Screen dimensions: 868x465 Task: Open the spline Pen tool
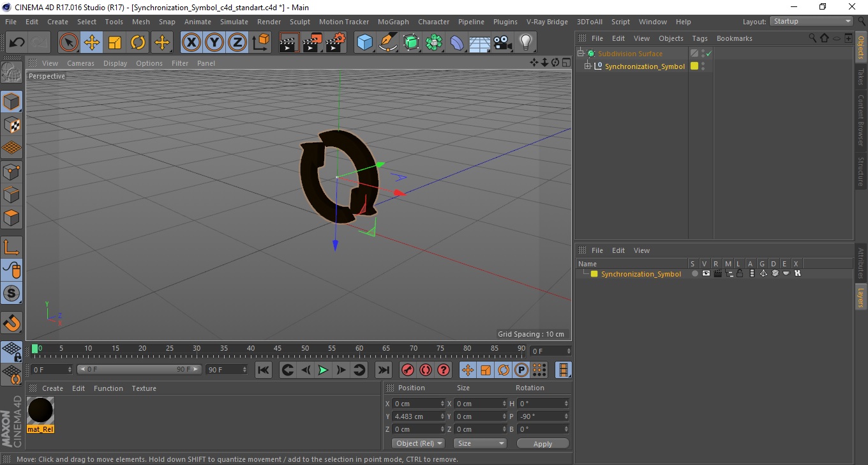point(387,43)
